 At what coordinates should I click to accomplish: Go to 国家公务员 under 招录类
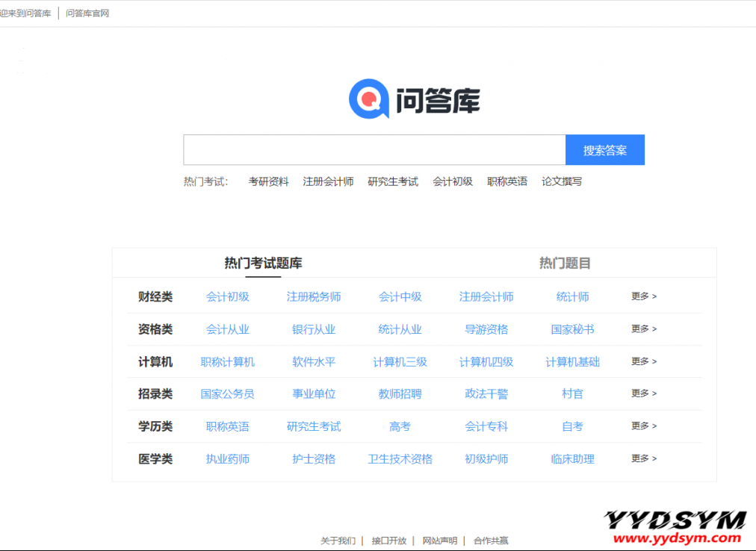[x=227, y=393]
